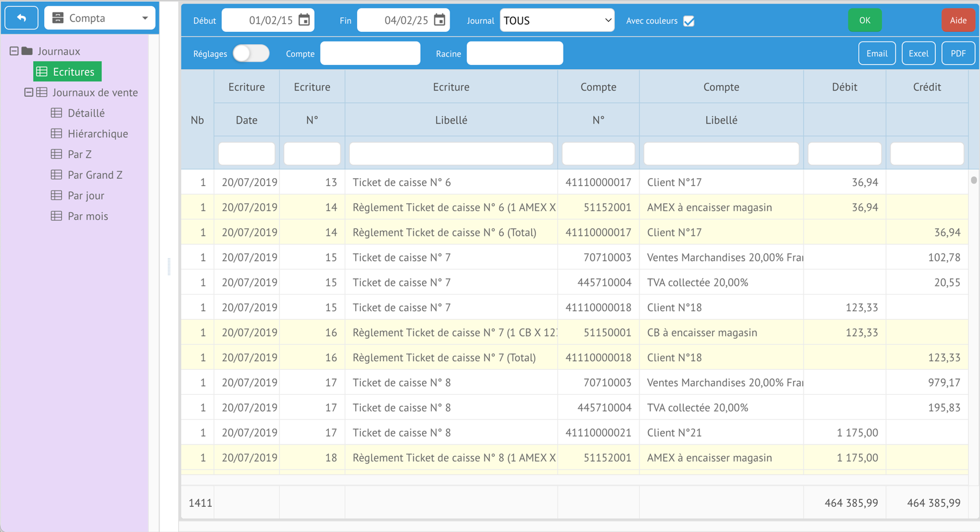Click the table icon beside Hiérarchique
This screenshot has height=532, width=980.
click(x=56, y=133)
